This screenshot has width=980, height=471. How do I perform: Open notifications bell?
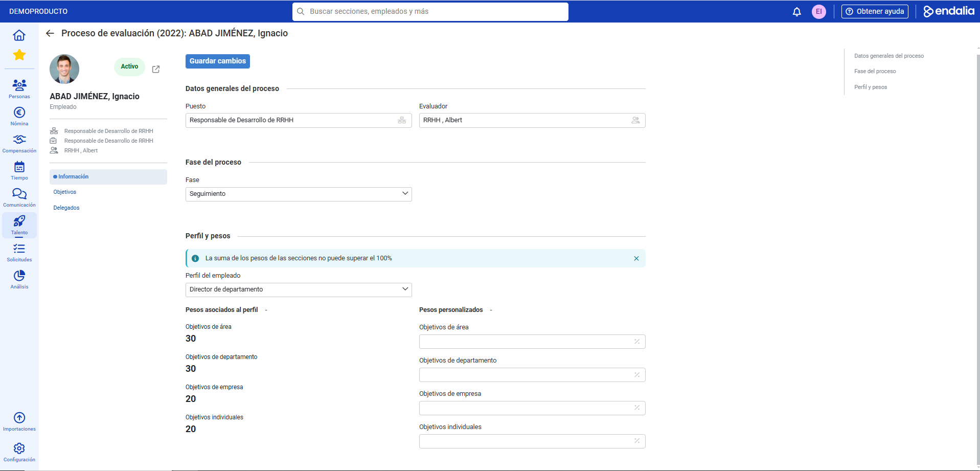pos(796,11)
